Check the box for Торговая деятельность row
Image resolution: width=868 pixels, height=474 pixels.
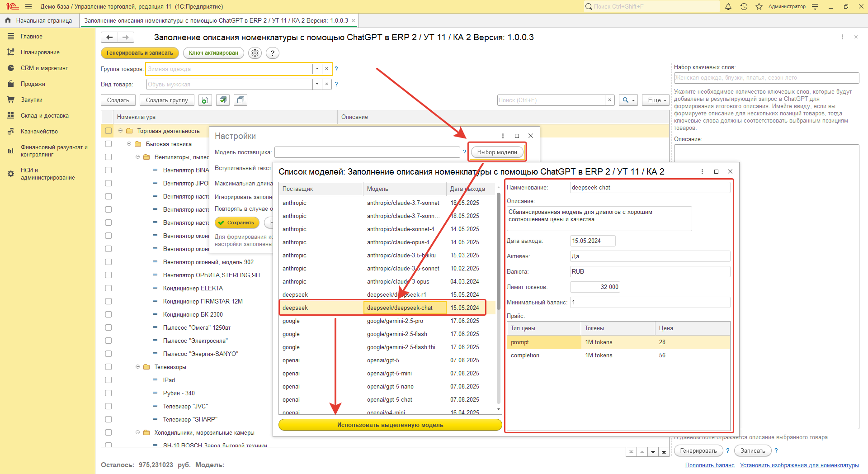tap(108, 131)
